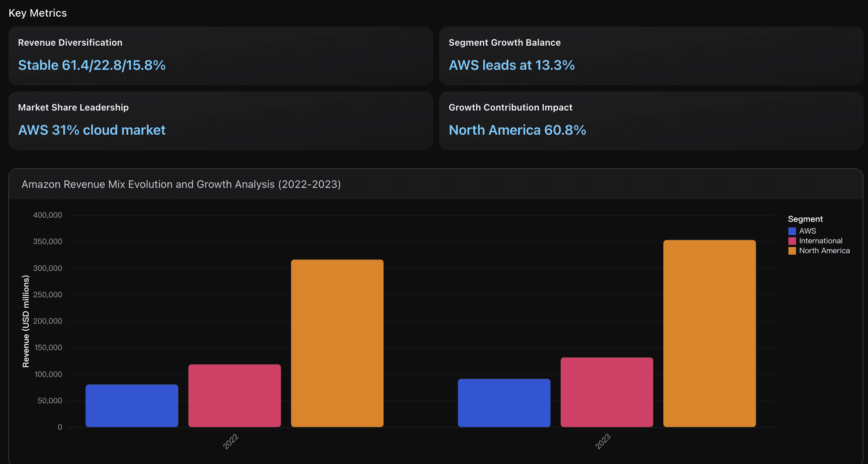Click the 350,000 y-axis tick label
The height and width of the screenshot is (464, 868).
(x=48, y=241)
